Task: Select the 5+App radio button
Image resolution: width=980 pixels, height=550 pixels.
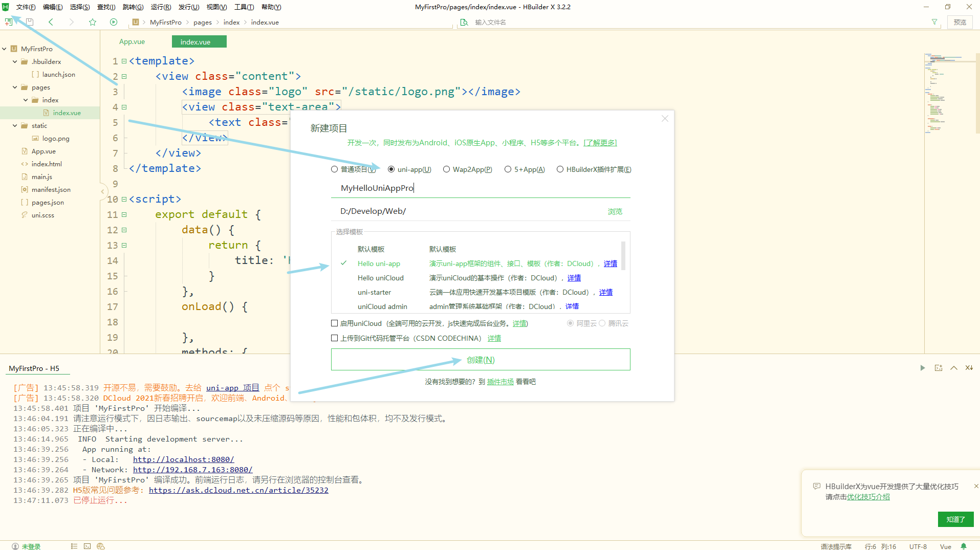Action: tap(508, 169)
